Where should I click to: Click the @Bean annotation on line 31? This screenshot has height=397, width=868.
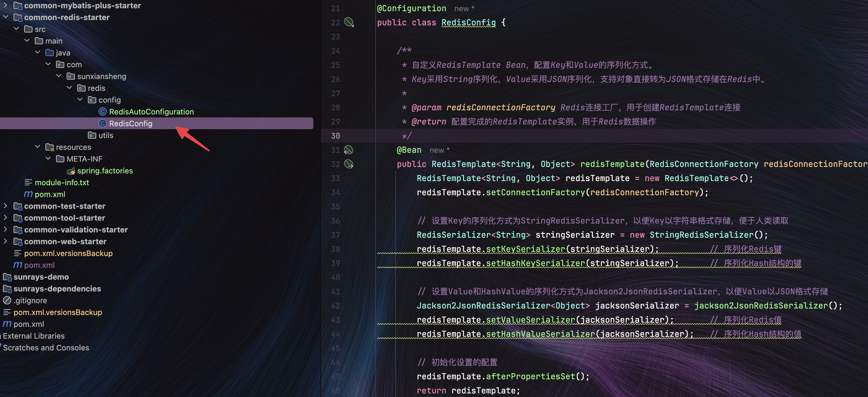[x=409, y=150]
